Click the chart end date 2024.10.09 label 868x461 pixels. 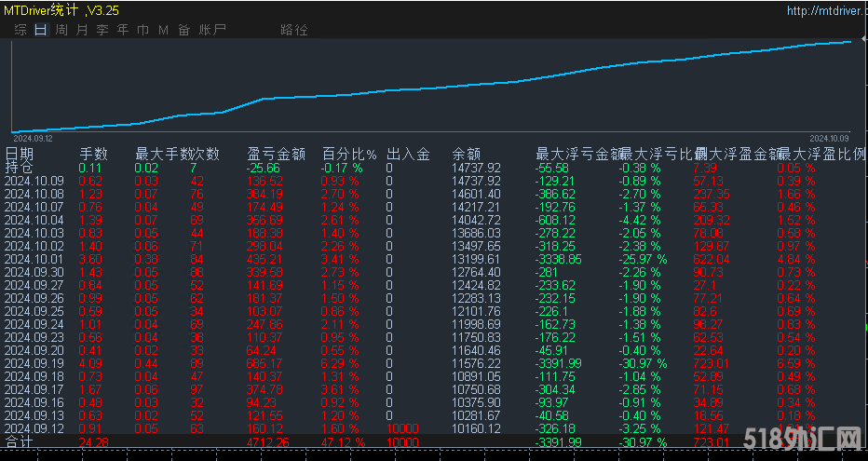[829, 139]
